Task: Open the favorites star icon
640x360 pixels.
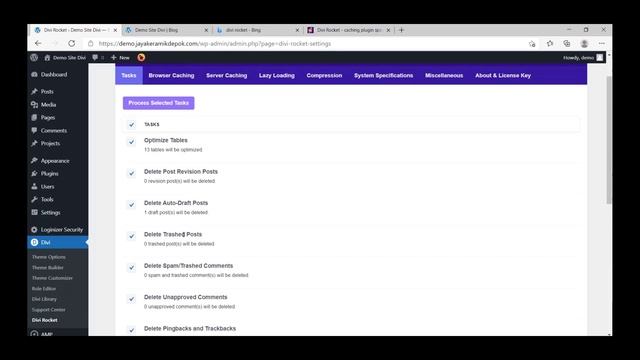Action: [x=550, y=43]
